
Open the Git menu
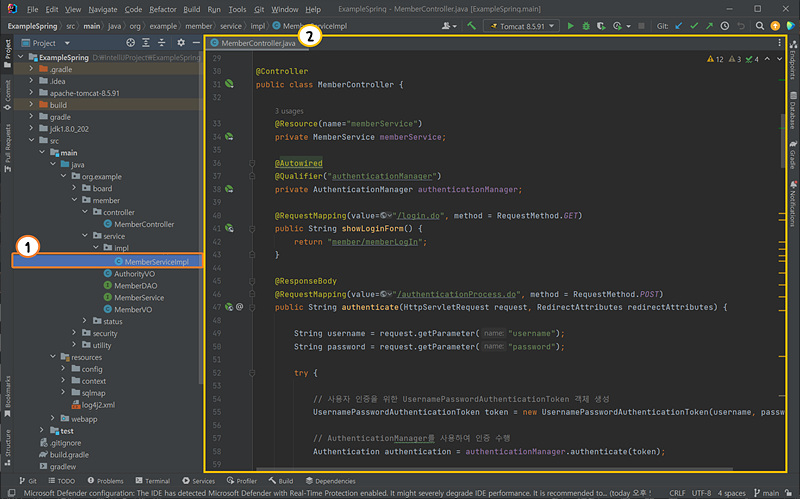click(x=259, y=9)
